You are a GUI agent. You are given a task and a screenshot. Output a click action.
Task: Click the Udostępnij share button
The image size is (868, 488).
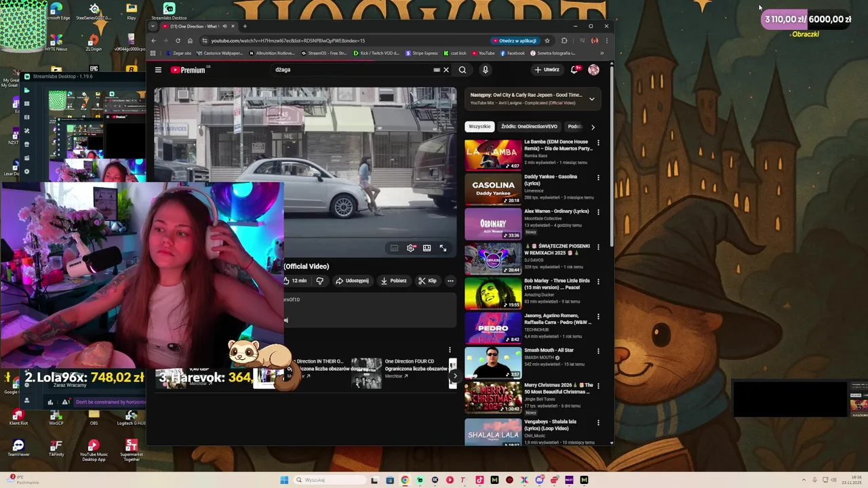(x=352, y=281)
